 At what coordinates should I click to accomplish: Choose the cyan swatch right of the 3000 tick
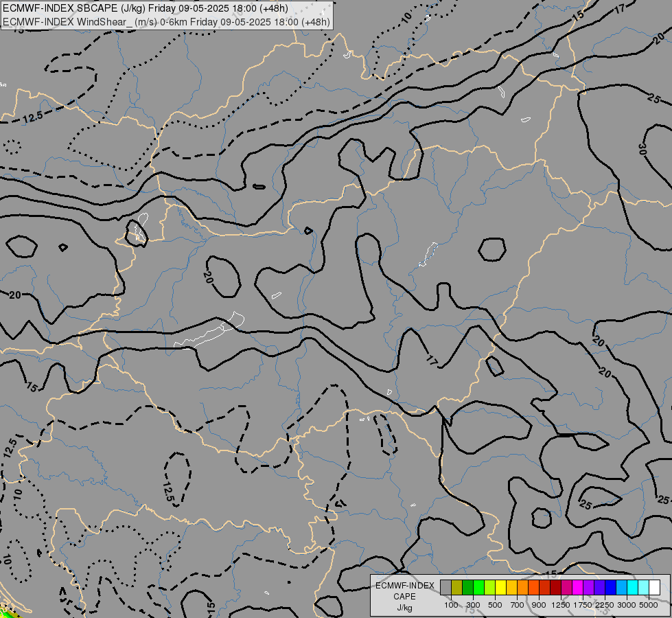tap(633, 588)
